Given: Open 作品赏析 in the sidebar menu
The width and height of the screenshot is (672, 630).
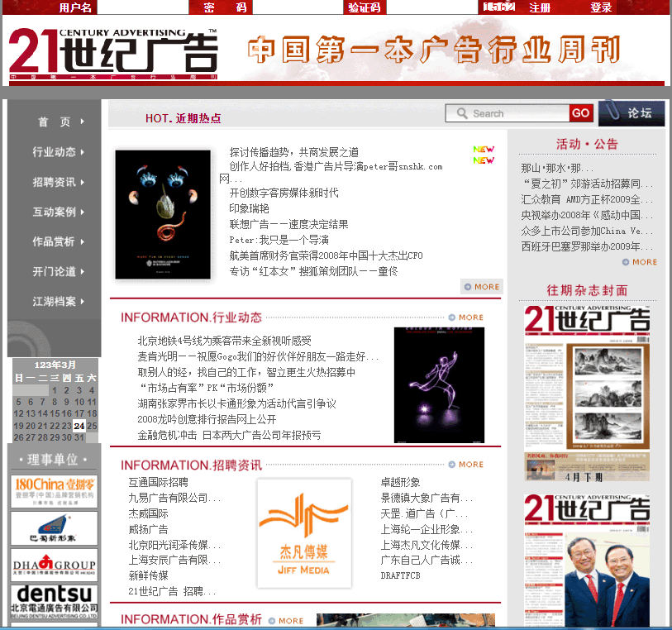Looking at the screenshot, I should click(60, 241).
